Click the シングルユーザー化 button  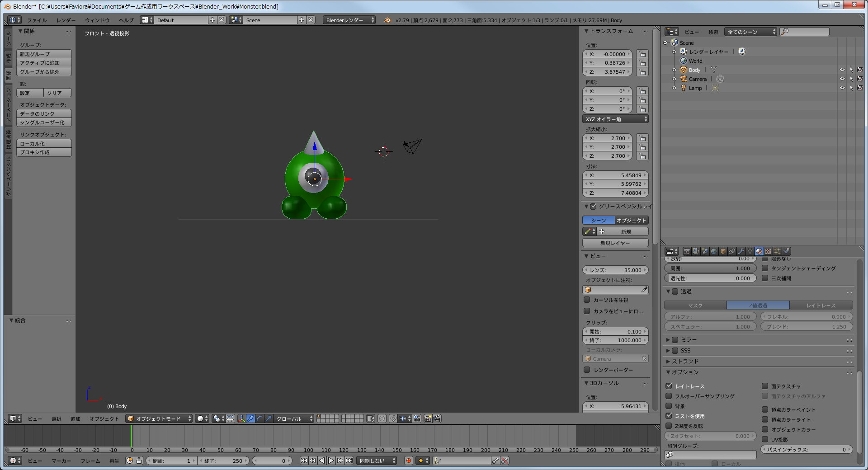[44, 122]
